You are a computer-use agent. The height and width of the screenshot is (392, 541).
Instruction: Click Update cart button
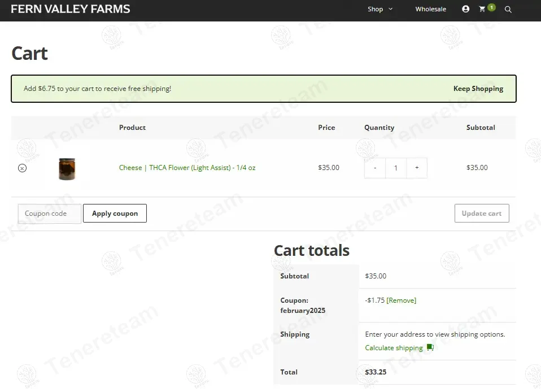pos(482,214)
